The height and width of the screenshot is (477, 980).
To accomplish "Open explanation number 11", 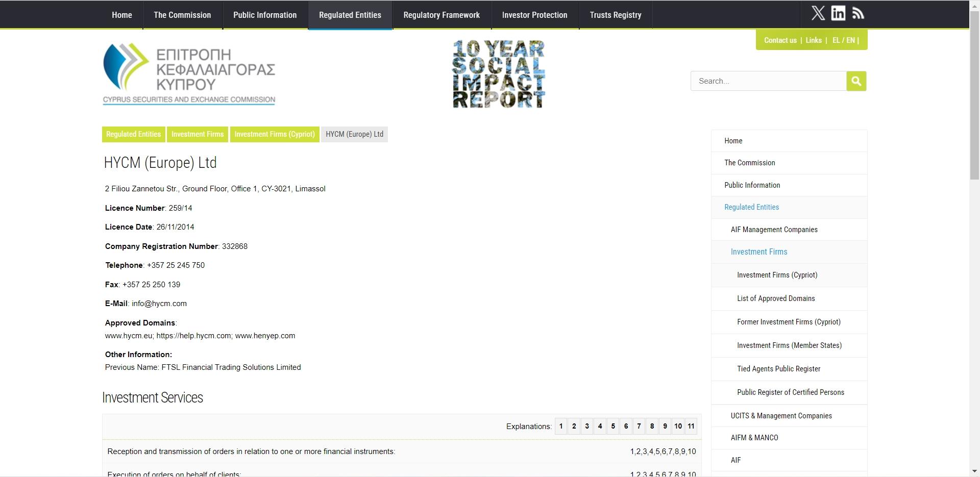I will (x=691, y=426).
